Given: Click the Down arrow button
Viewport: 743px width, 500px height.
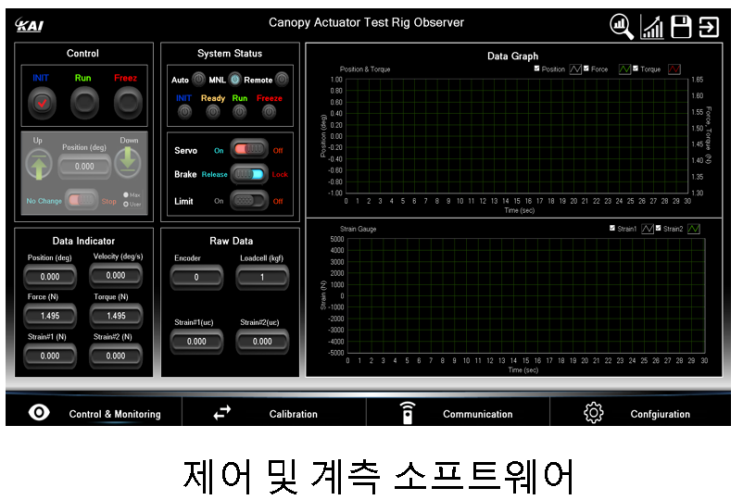Looking at the screenshot, I should (x=127, y=162).
